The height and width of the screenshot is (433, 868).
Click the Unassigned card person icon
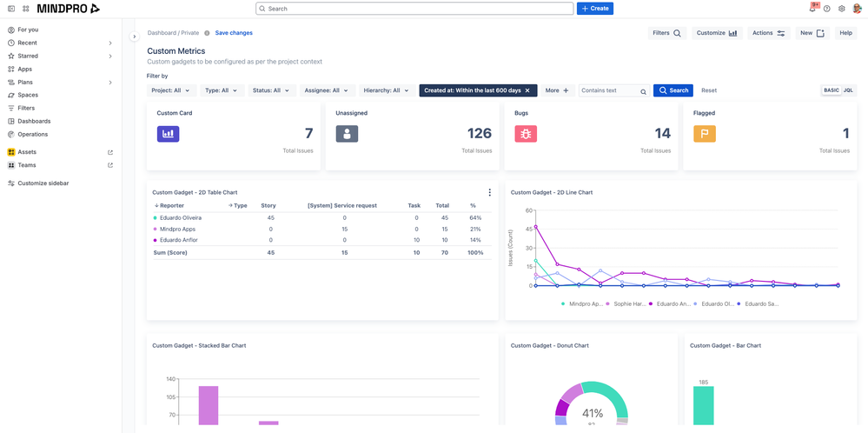tap(347, 134)
